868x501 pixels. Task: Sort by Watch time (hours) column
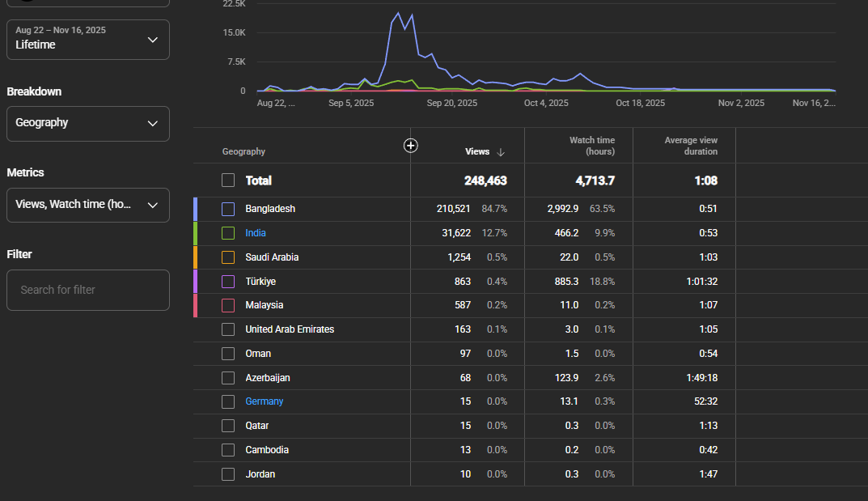(x=592, y=146)
